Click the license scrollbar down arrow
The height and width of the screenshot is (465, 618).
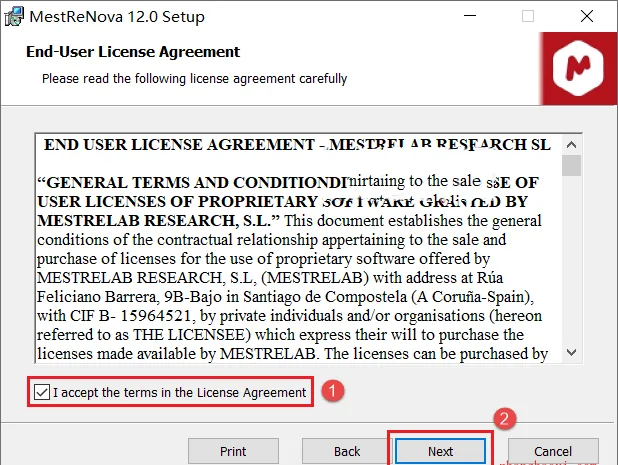pyautogui.click(x=571, y=352)
